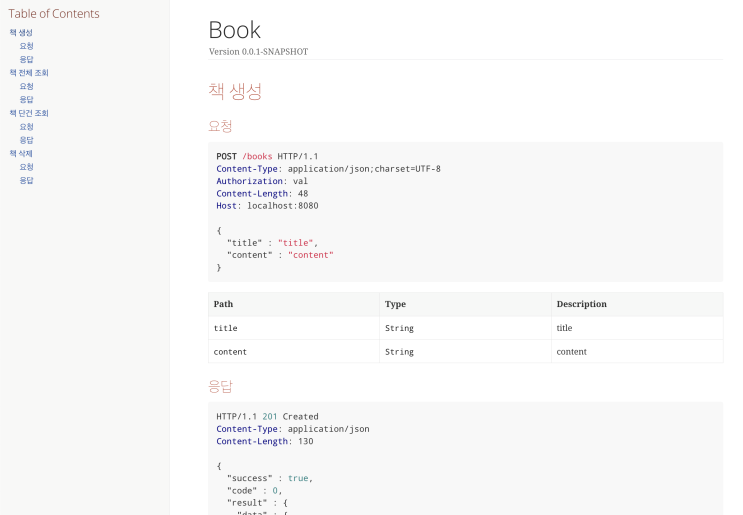Click the "result" : { JSON line
The height and width of the screenshot is (515, 743).
[x=257, y=503]
